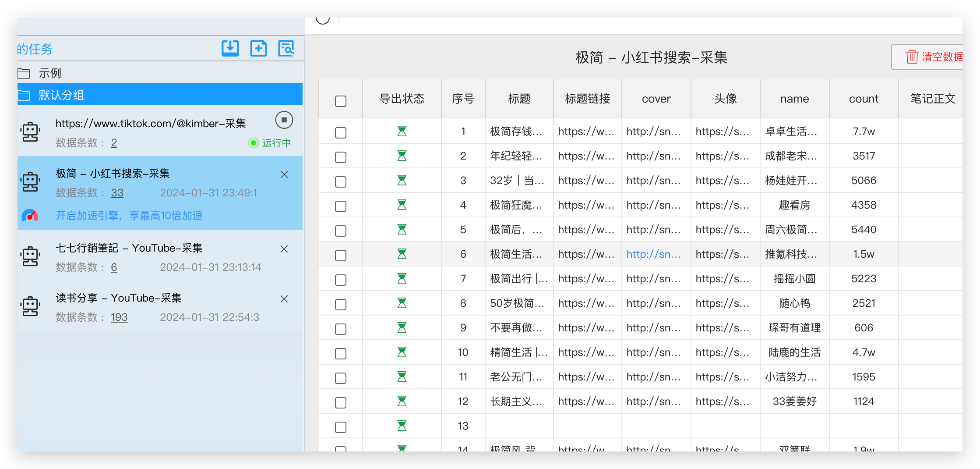
Task: Click the export status hourglass in row 5
Action: (402, 229)
